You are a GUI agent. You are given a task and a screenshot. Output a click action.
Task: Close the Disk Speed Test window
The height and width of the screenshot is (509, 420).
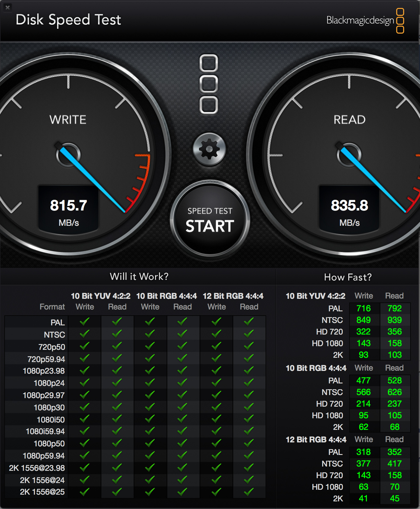click(8, 7)
